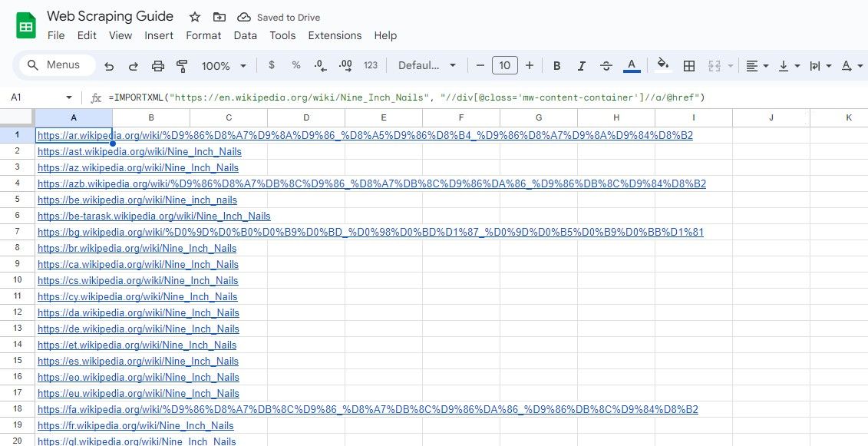Decrease decimal places
Image resolution: width=868 pixels, height=446 pixels.
tap(319, 65)
